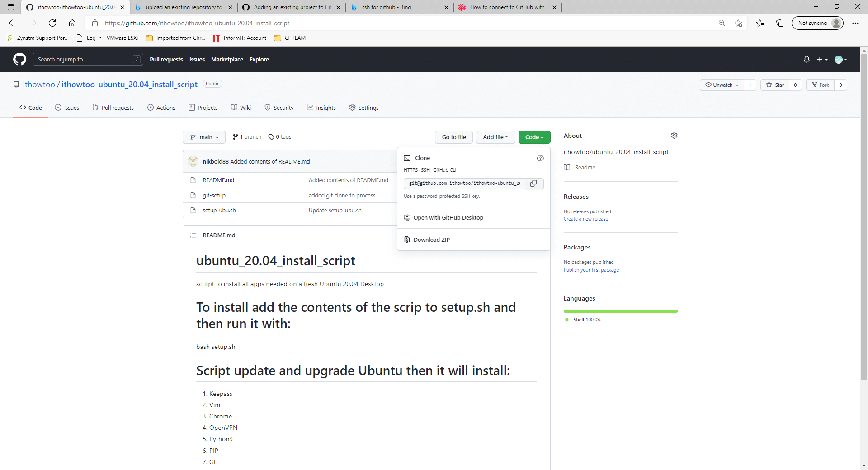Change Unwatch setting for repository
The width and height of the screenshot is (868, 470).
(722, 85)
